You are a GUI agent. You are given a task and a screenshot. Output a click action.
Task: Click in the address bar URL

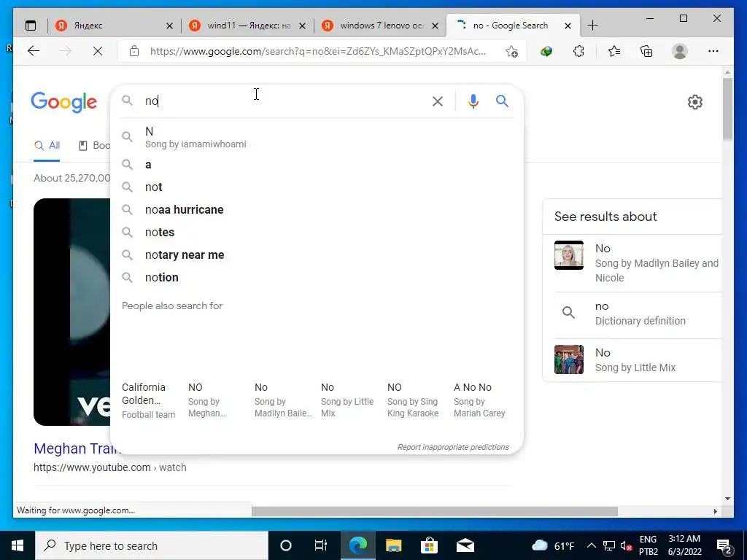click(318, 51)
